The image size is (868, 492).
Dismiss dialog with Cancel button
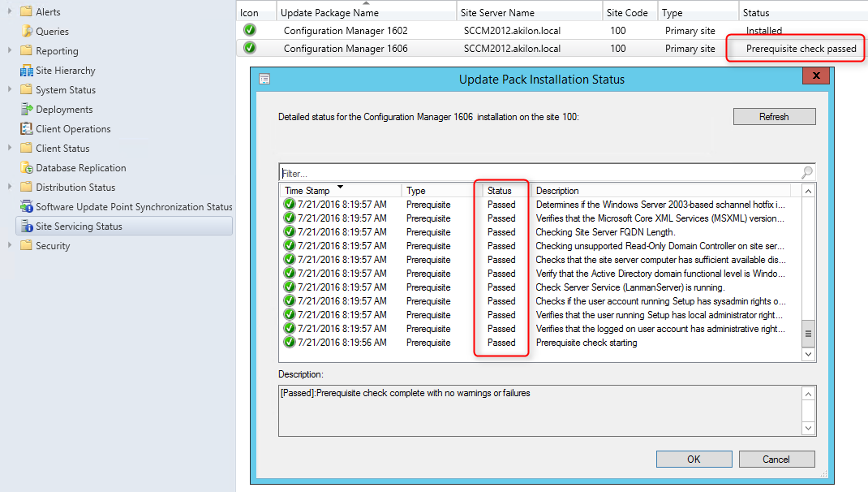tap(776, 460)
